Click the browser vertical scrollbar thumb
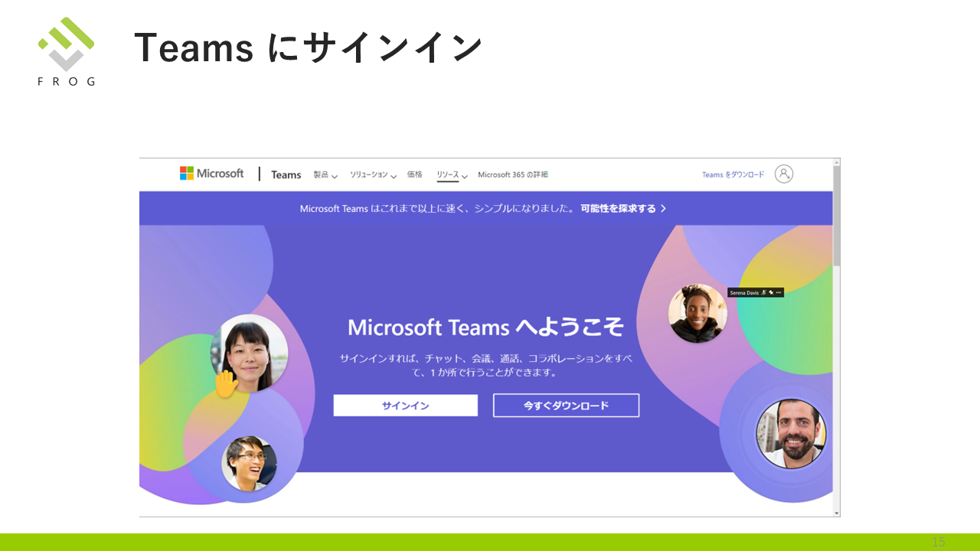The height and width of the screenshot is (551, 980). pyautogui.click(x=836, y=216)
